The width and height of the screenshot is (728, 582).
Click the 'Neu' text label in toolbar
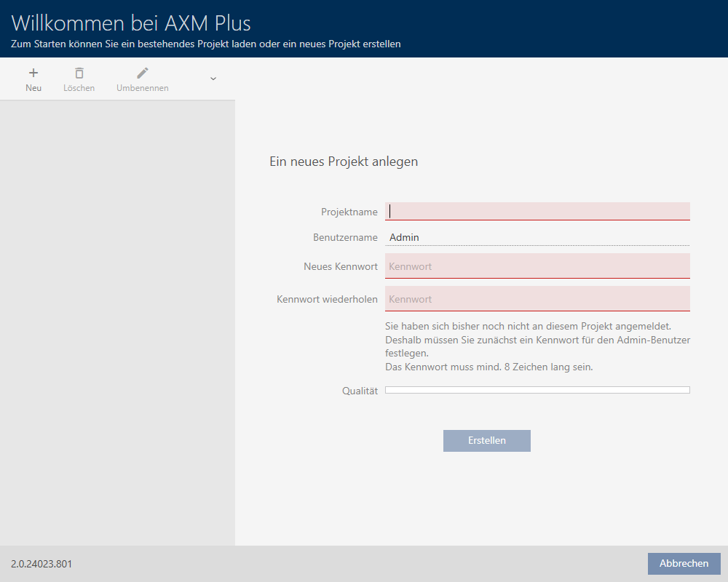(x=33, y=88)
